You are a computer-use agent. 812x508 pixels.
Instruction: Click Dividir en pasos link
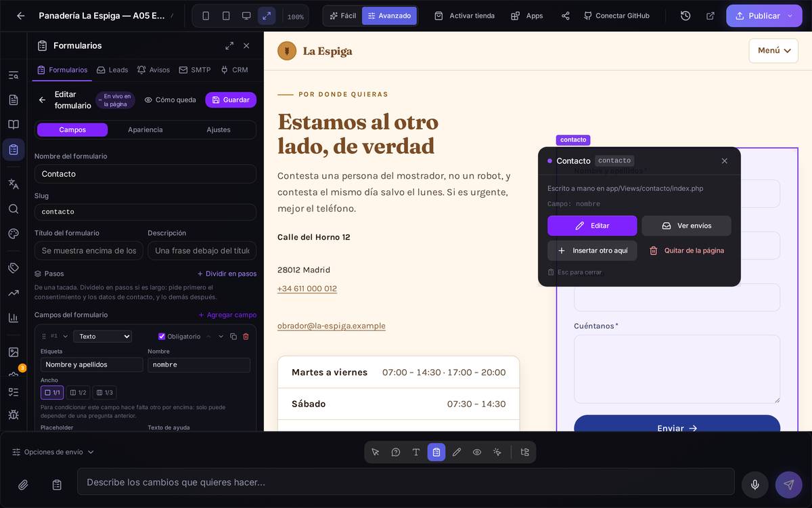227,274
